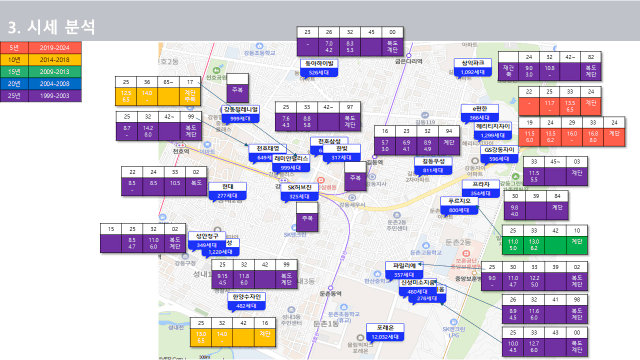Select the red 5년 legend swatch
Screen dimensions: 640x360
coord(14,48)
